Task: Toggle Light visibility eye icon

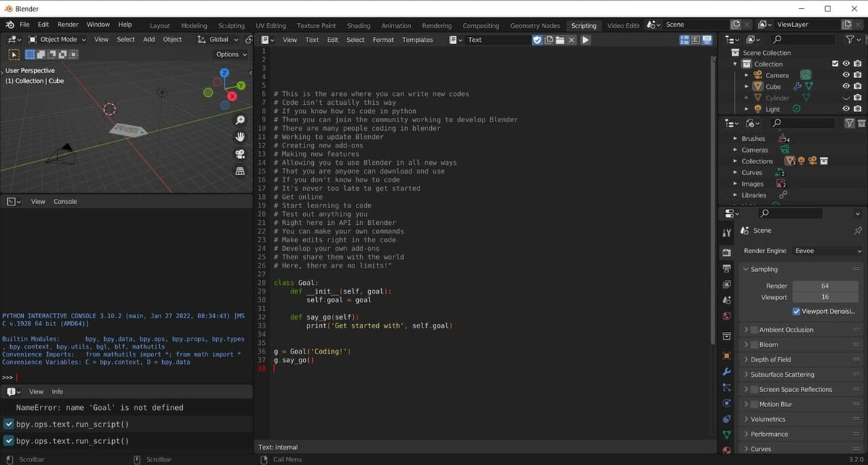Action: point(846,109)
